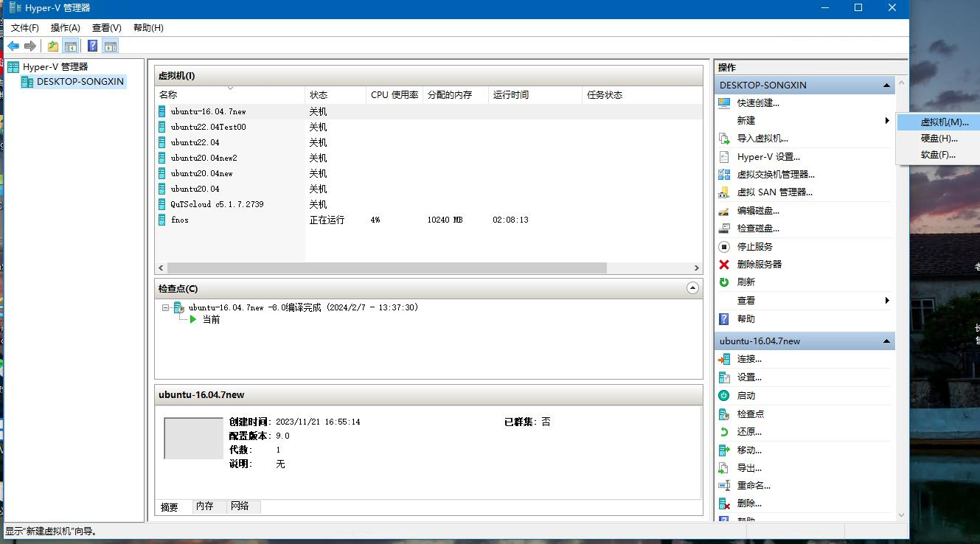This screenshot has width=980, height=544.
Task: Click the Back arrow toolbar icon
Action: [13, 46]
